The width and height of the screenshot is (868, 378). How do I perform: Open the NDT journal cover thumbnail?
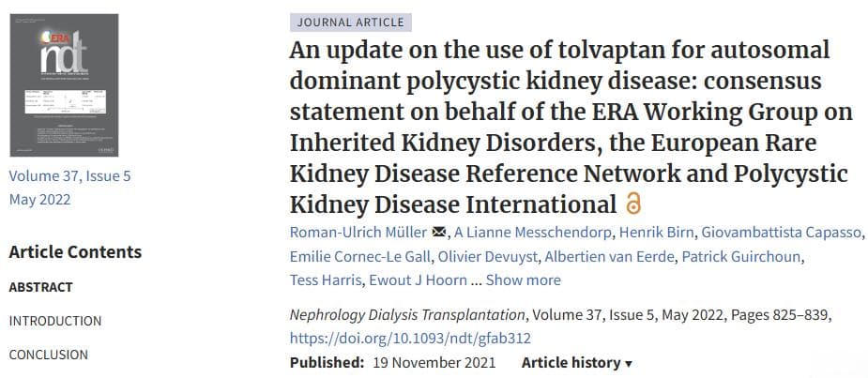64,85
